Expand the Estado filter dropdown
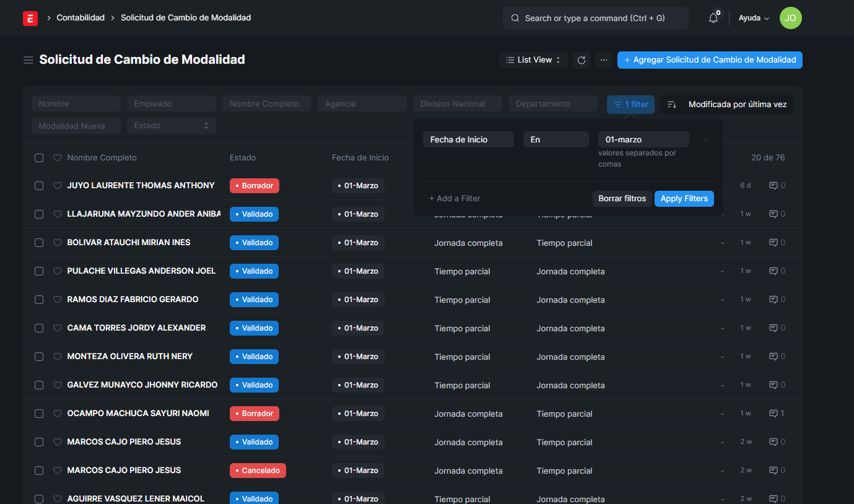This screenshot has height=504, width=854. coord(172,126)
